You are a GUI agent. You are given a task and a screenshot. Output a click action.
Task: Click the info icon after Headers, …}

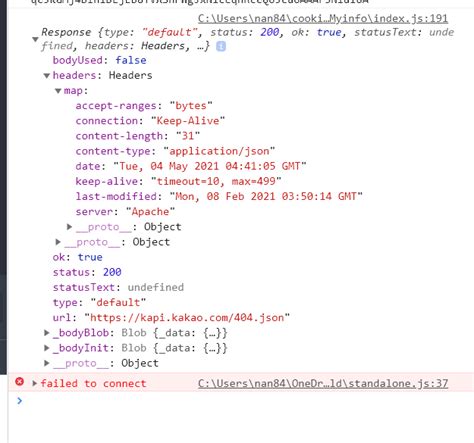point(221,46)
